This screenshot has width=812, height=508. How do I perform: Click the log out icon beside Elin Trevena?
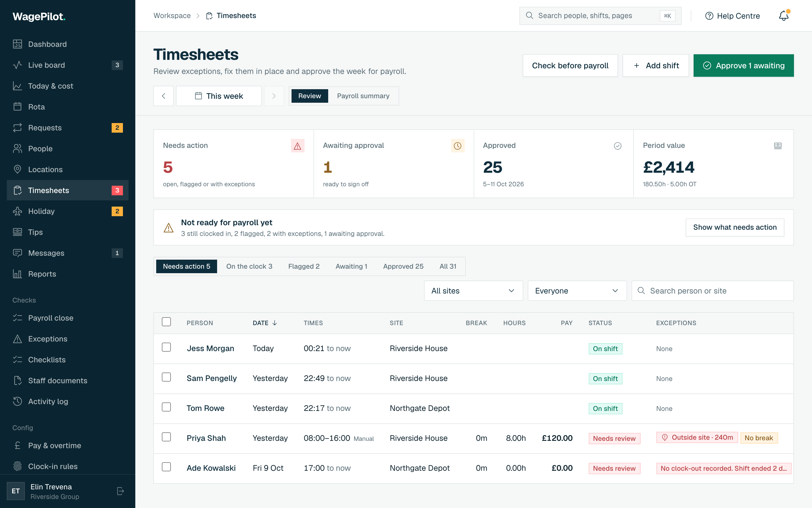point(120,491)
